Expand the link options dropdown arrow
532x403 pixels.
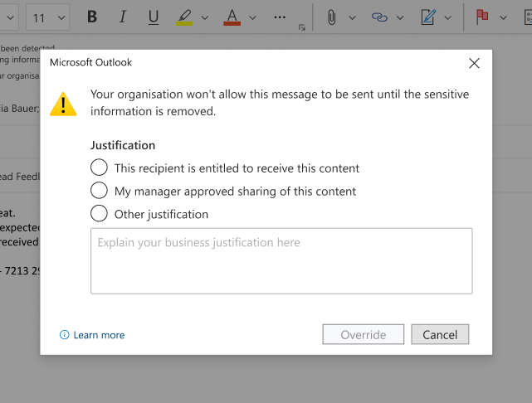tap(401, 17)
